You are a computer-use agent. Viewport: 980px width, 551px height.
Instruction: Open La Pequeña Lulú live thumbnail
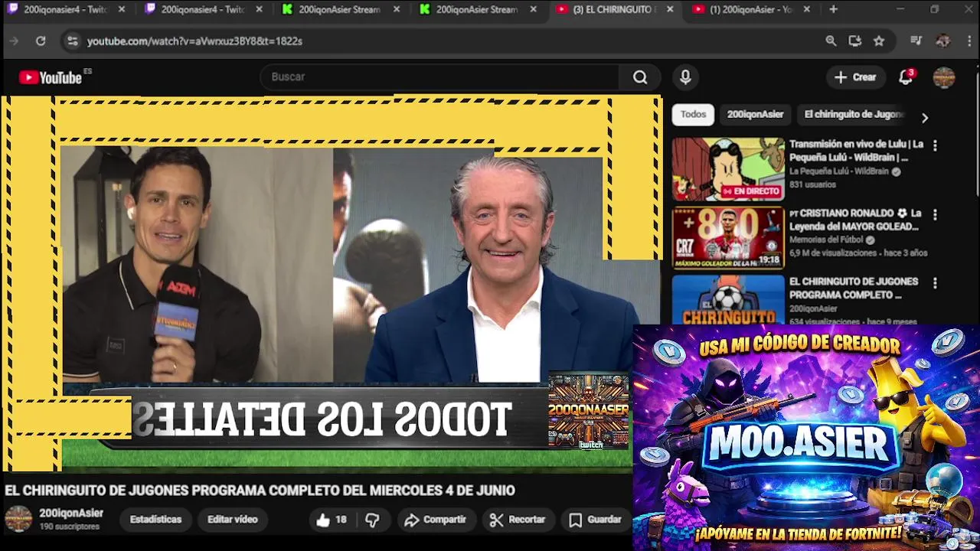[x=728, y=169]
